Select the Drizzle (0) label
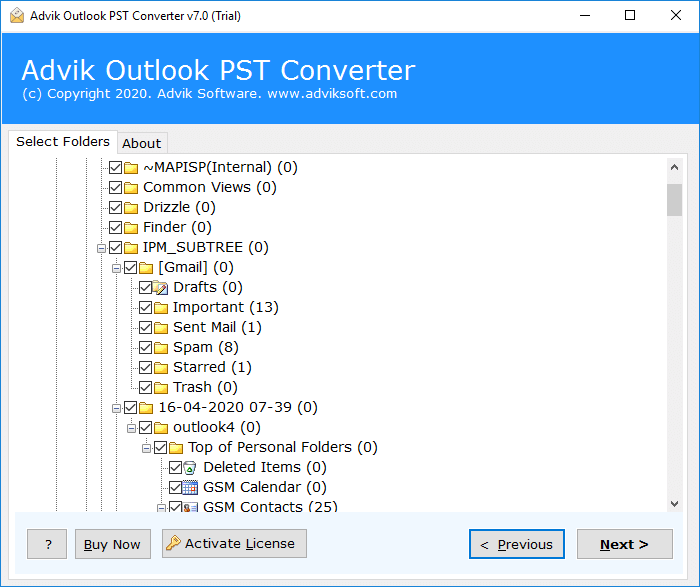This screenshot has width=700, height=587. click(179, 207)
